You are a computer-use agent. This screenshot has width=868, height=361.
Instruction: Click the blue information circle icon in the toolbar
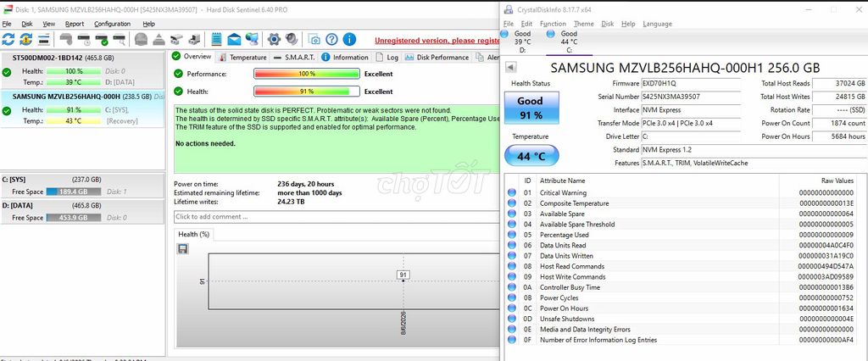(x=349, y=39)
